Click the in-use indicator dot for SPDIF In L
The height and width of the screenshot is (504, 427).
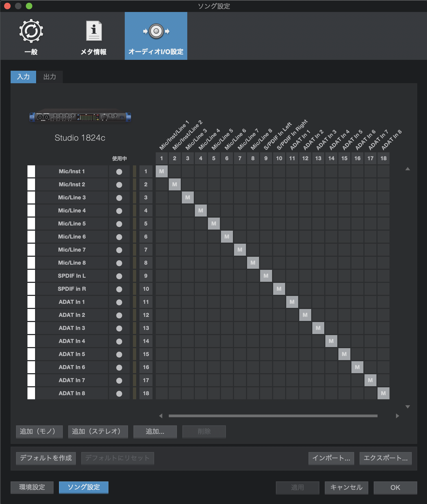coord(119,276)
